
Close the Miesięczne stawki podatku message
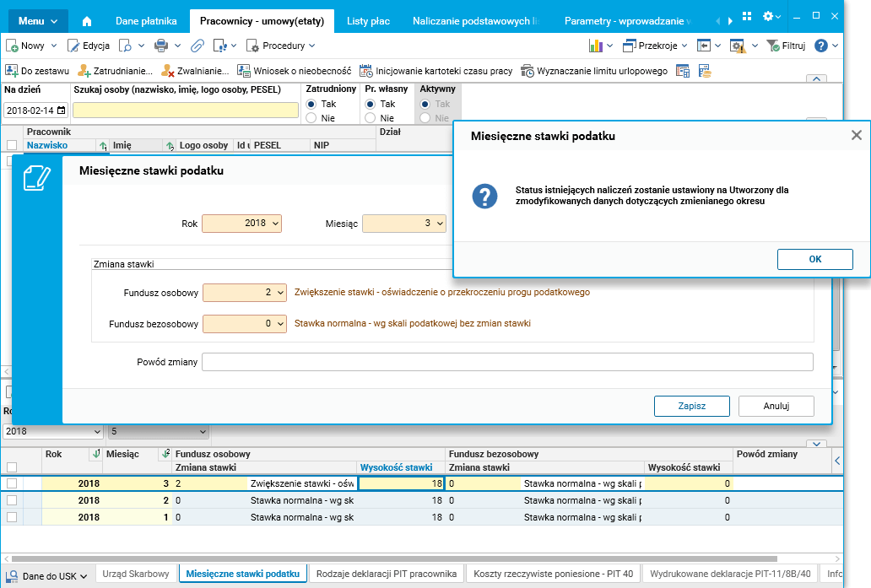(857, 135)
